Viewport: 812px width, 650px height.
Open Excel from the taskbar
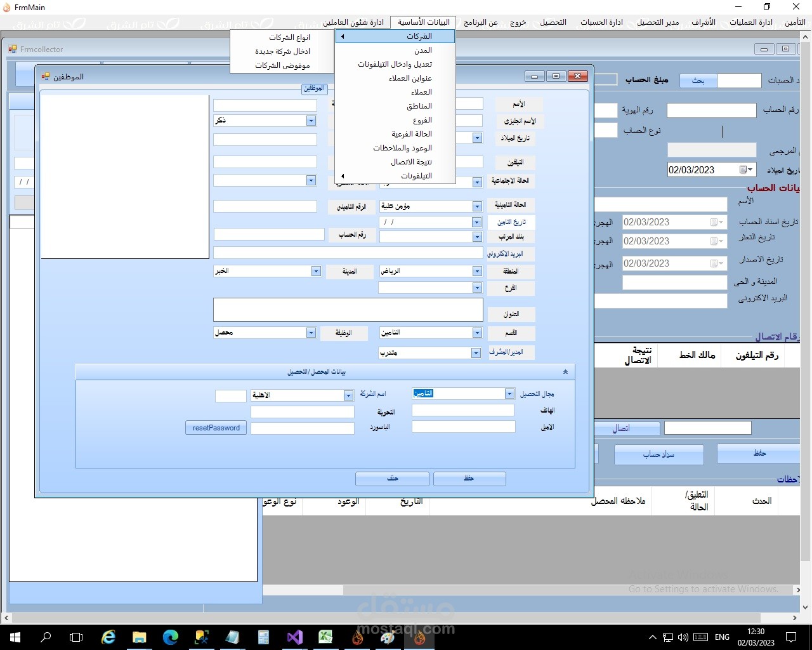point(325,637)
